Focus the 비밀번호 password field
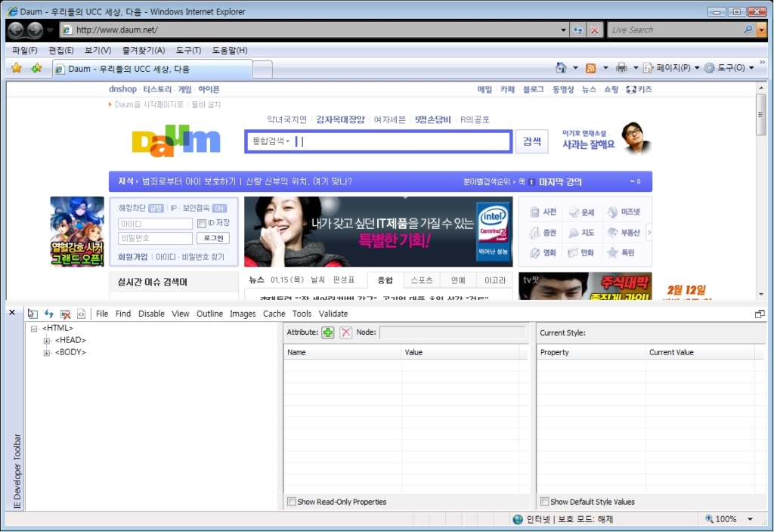This screenshot has height=532, width=774. point(155,238)
